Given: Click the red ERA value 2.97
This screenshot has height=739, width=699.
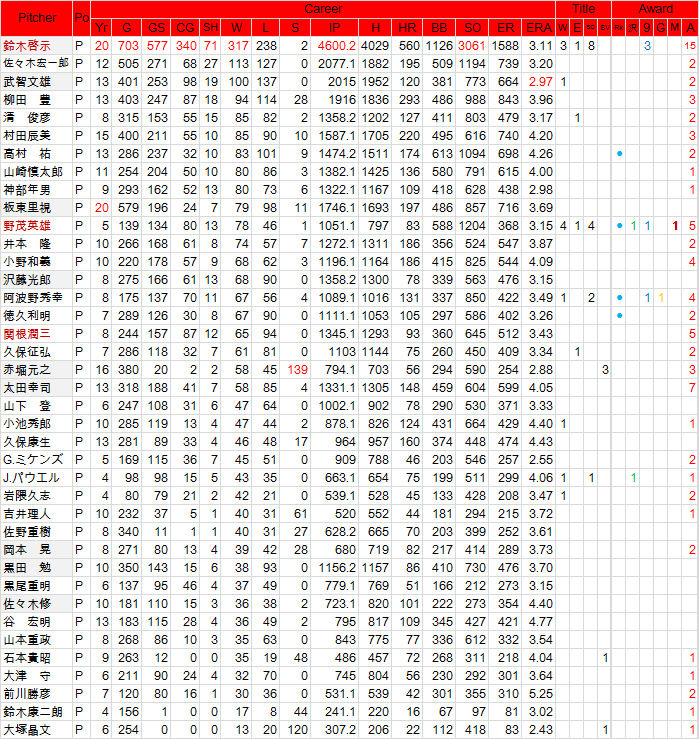Looking at the screenshot, I should click(x=540, y=82).
